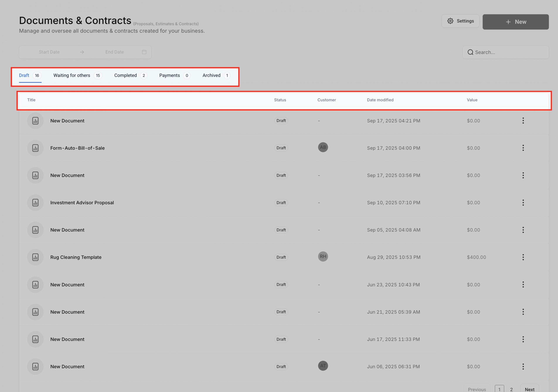558x392 pixels.
Task: Open the Waiting for others tab
Action: click(72, 75)
